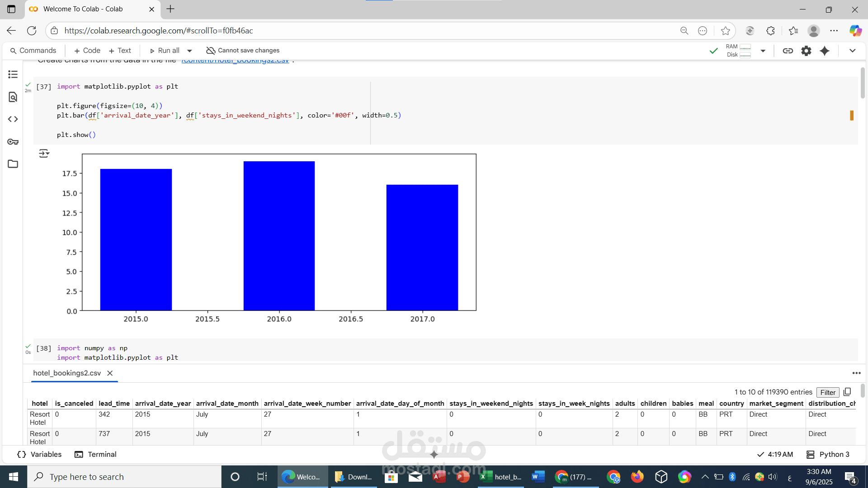
Task: Collapse the header with chevron at top right
Action: (852, 51)
